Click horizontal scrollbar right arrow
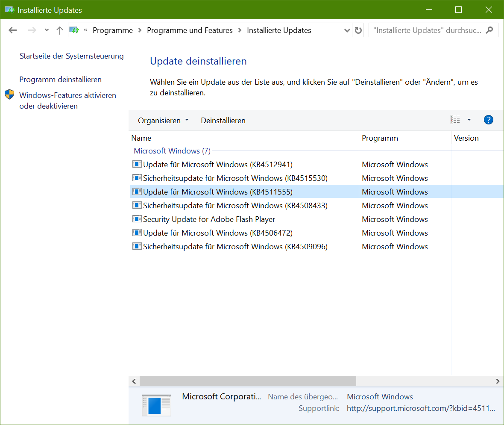This screenshot has width=504, height=425. coord(498,381)
